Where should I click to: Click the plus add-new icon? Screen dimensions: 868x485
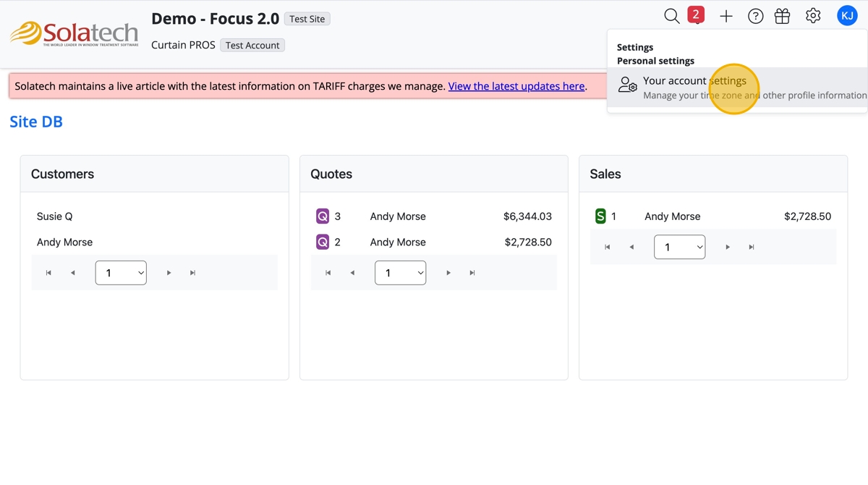pyautogui.click(x=726, y=16)
